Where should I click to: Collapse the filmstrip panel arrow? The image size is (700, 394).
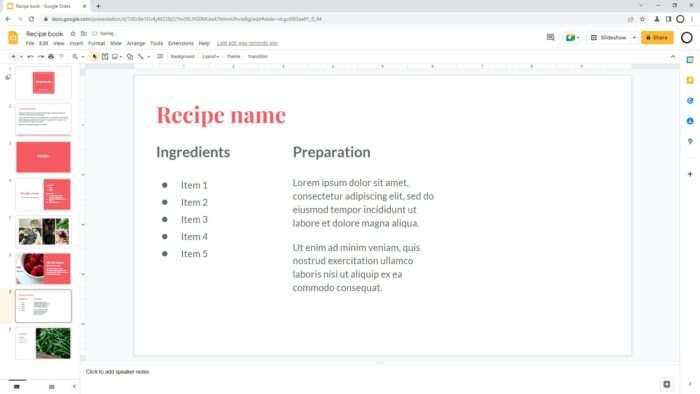click(x=74, y=387)
